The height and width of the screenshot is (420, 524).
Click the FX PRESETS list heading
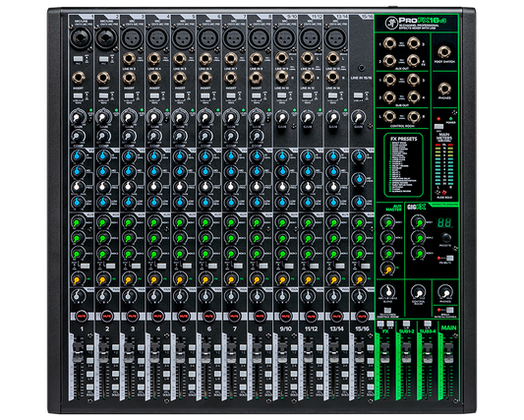pyautogui.click(x=404, y=139)
